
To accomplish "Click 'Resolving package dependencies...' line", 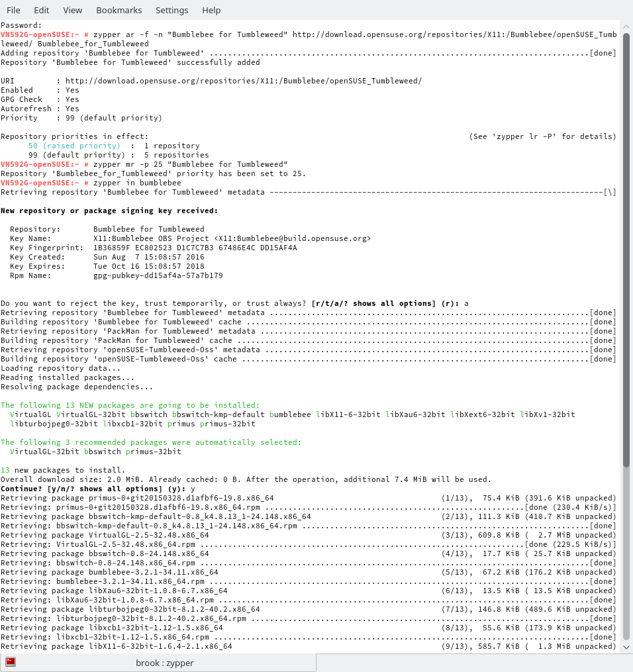I will click(x=77, y=387).
